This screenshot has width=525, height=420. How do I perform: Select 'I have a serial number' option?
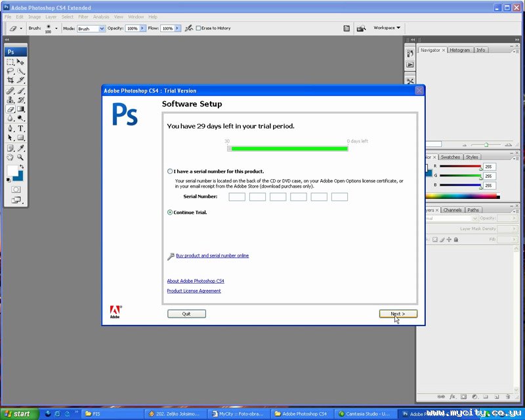click(x=170, y=171)
